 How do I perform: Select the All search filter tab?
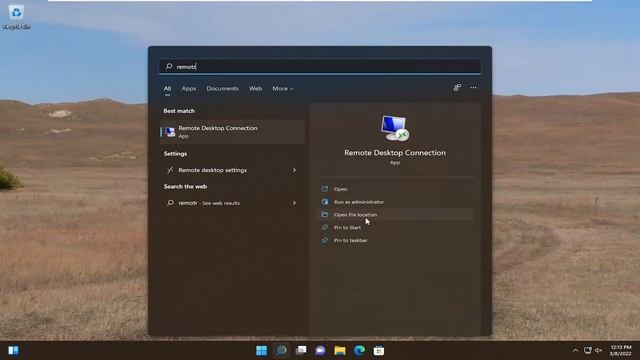click(167, 89)
